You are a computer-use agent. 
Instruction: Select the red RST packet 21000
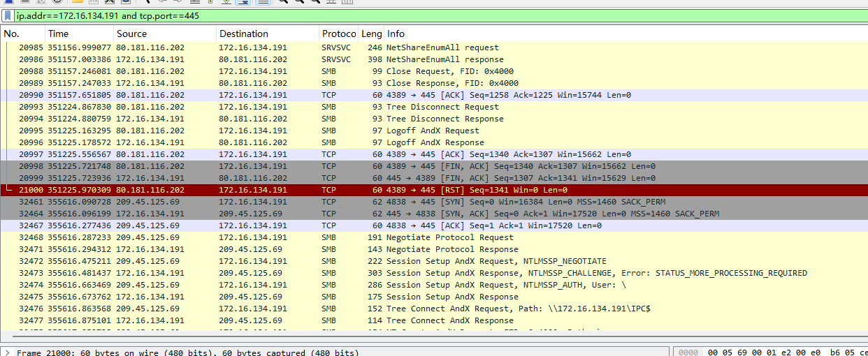coord(434,190)
